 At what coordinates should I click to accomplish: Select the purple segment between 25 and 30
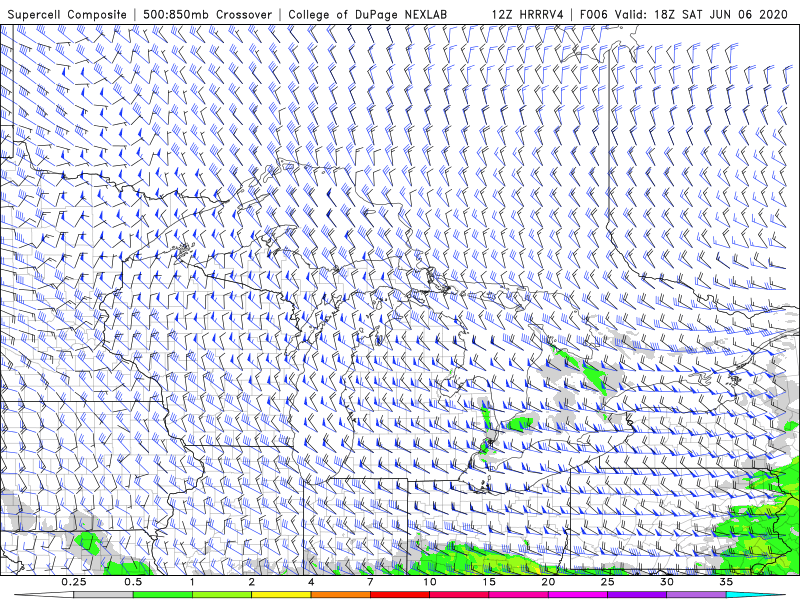coord(637,595)
